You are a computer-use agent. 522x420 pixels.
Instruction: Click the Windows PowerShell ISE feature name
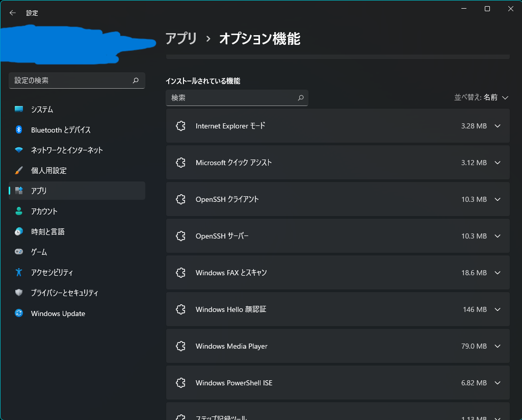click(234, 383)
